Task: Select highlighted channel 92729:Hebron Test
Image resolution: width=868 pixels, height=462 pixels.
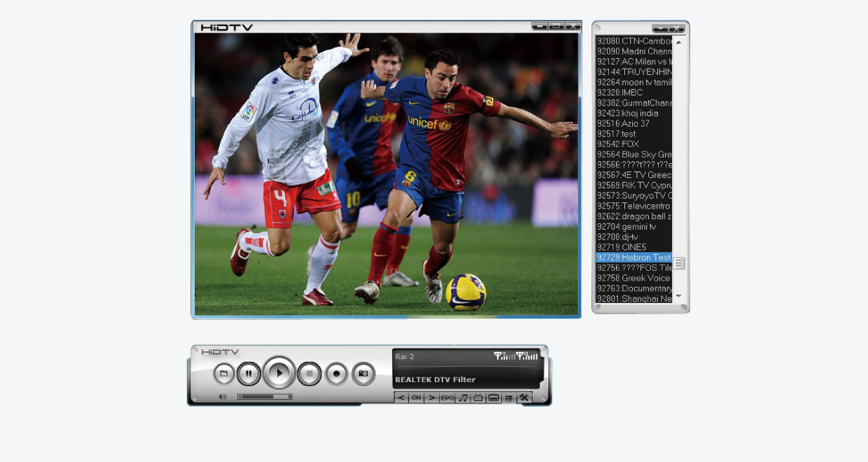Action: [x=634, y=258]
